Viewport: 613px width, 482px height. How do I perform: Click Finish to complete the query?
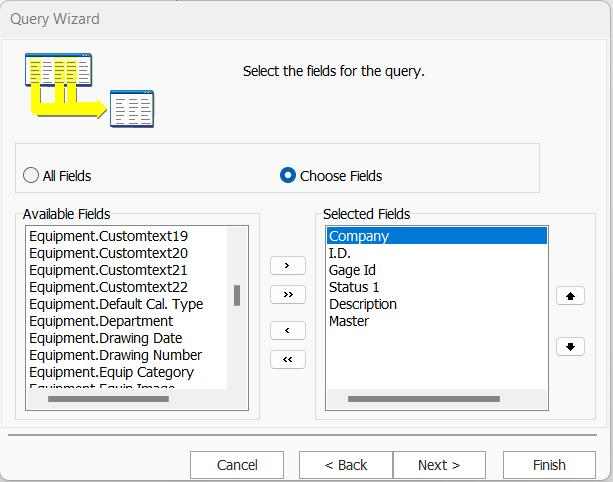click(x=549, y=465)
